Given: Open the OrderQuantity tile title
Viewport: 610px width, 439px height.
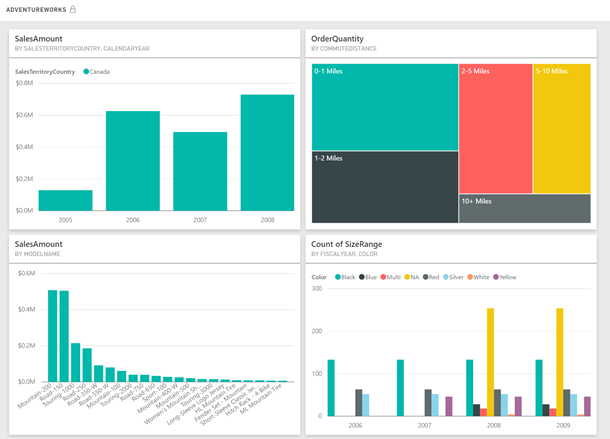Looking at the screenshot, I should [x=337, y=39].
